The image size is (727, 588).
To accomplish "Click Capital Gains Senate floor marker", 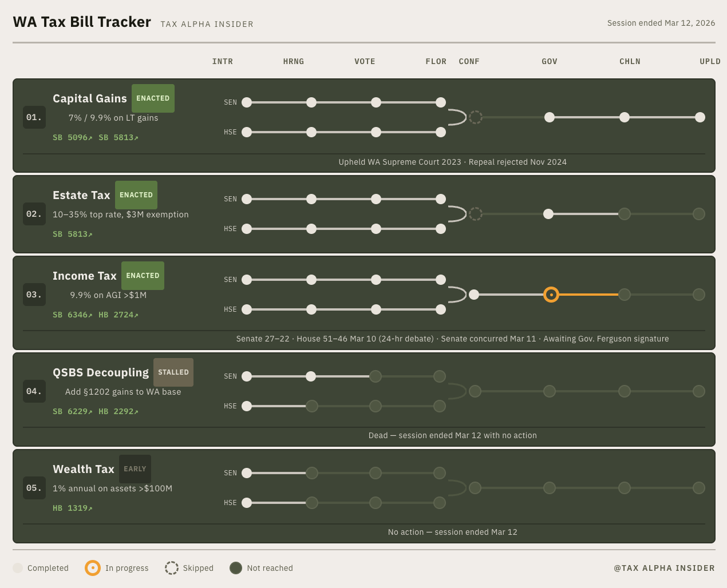I will [441, 102].
